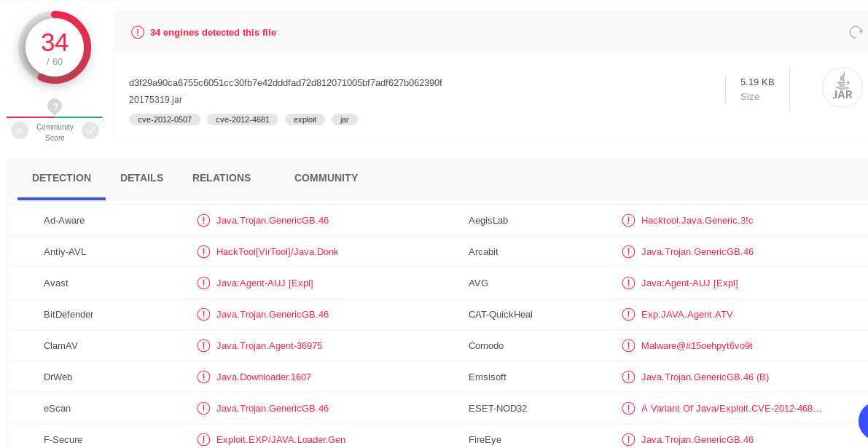Screen dimensions: 868x448
Task: Click the warning icon in the DrWeb row
Action: point(203,377)
